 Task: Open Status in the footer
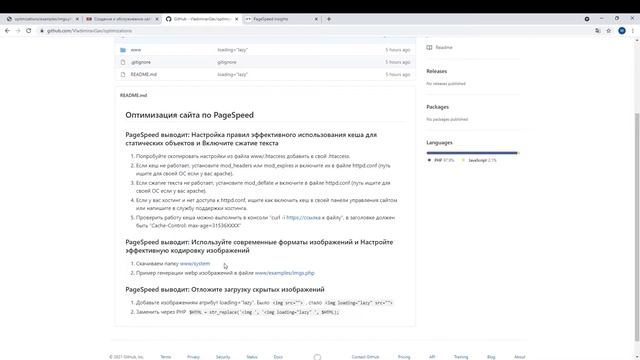[x=252, y=357]
